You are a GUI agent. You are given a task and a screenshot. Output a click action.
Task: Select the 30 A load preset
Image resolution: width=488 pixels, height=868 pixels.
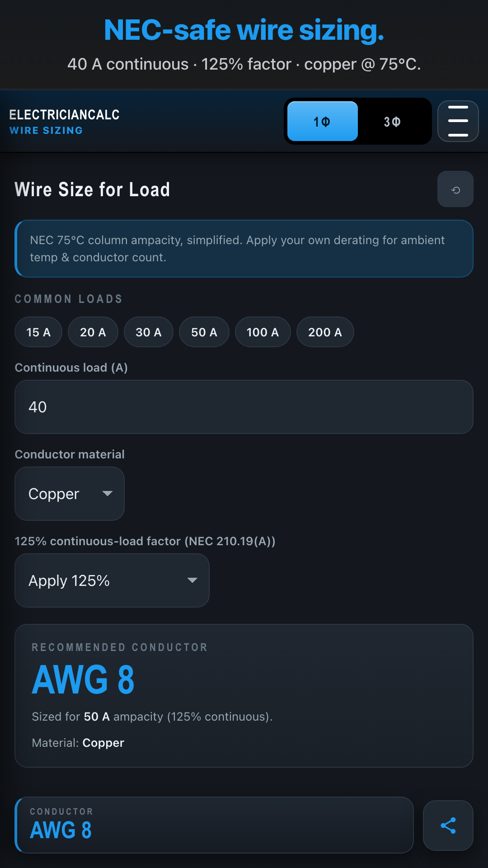point(148,332)
